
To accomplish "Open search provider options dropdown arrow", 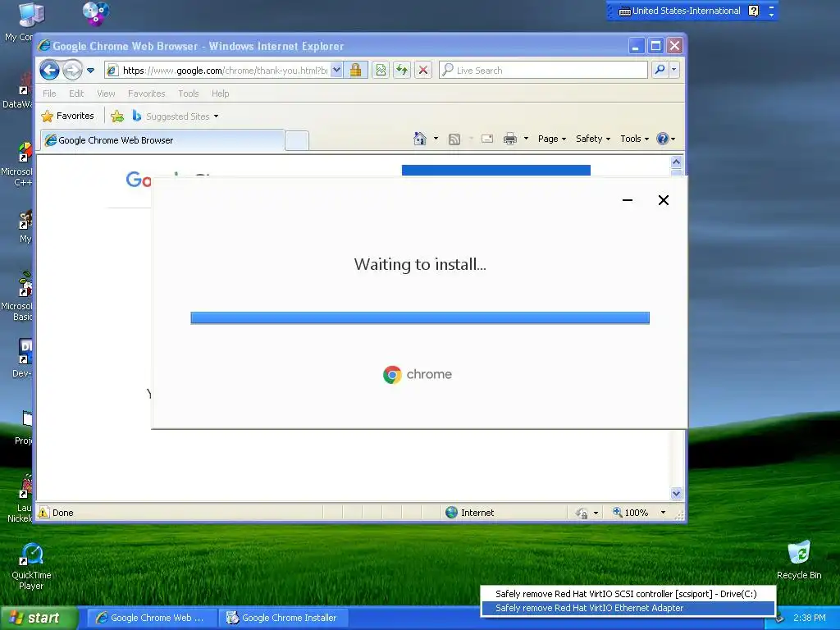I will pyautogui.click(x=674, y=70).
